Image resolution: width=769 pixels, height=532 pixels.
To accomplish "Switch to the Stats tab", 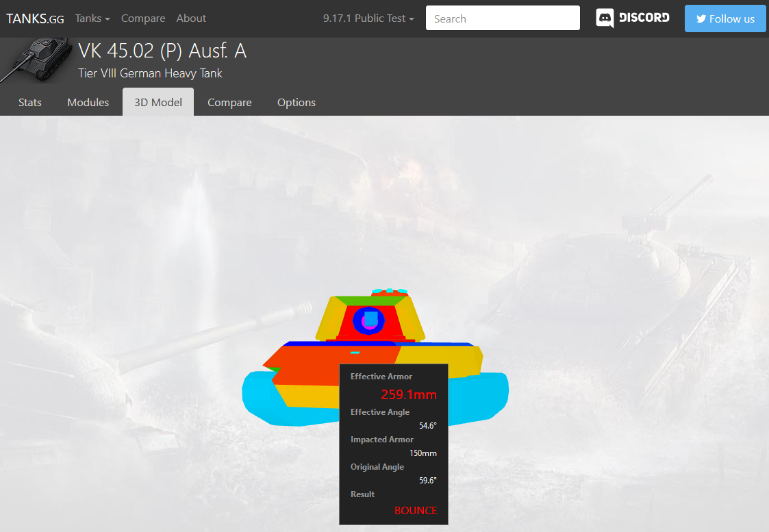I will coord(30,103).
